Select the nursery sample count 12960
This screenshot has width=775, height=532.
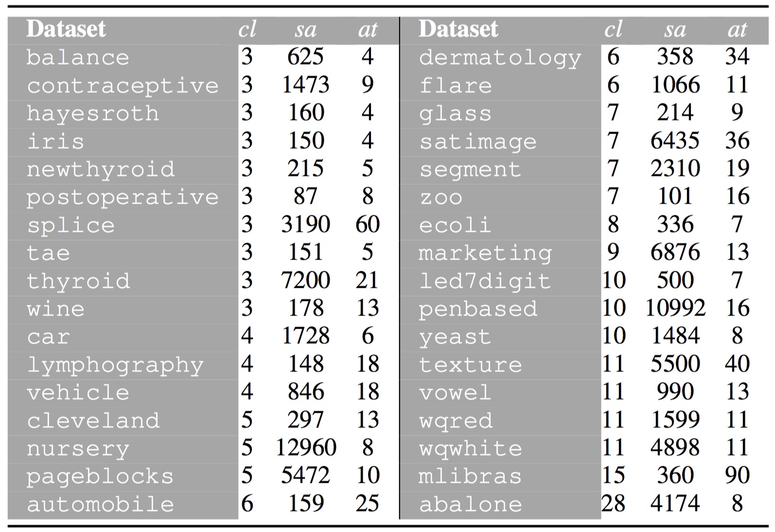306,447
